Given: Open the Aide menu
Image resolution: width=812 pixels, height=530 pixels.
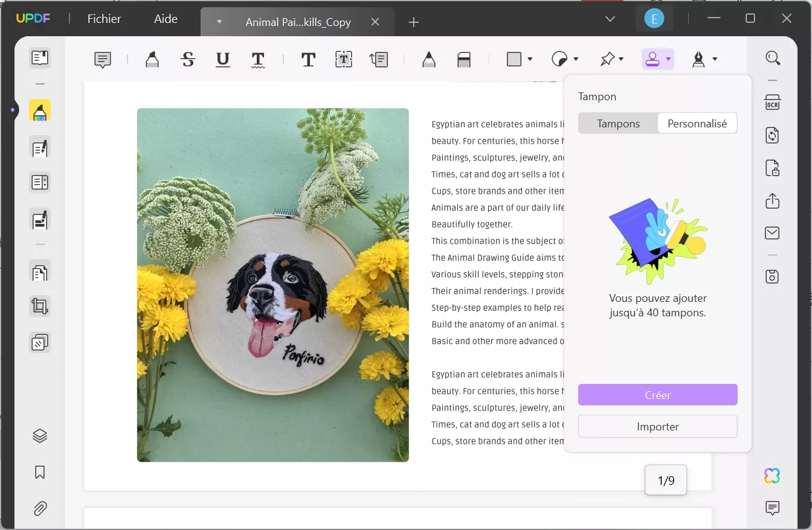Looking at the screenshot, I should (x=166, y=19).
